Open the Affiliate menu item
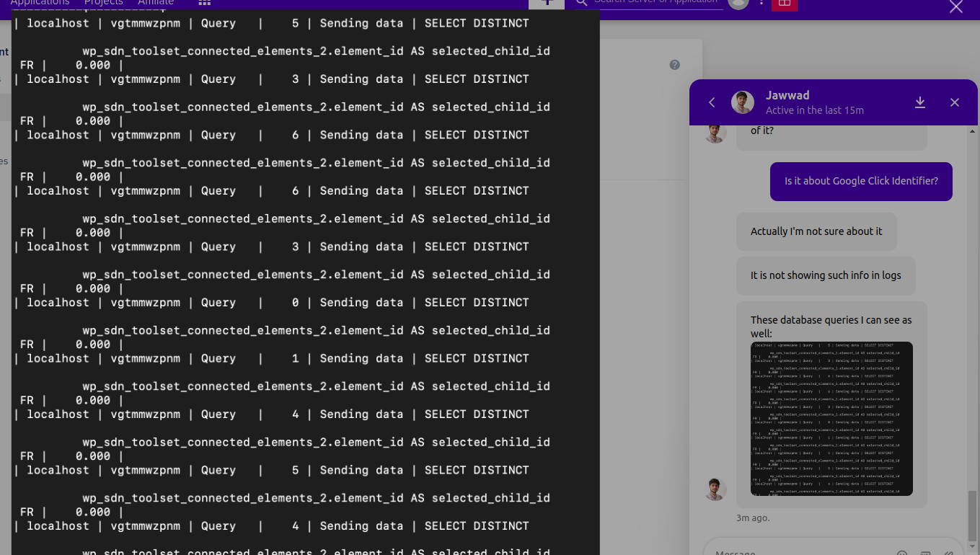980x555 pixels. click(156, 3)
